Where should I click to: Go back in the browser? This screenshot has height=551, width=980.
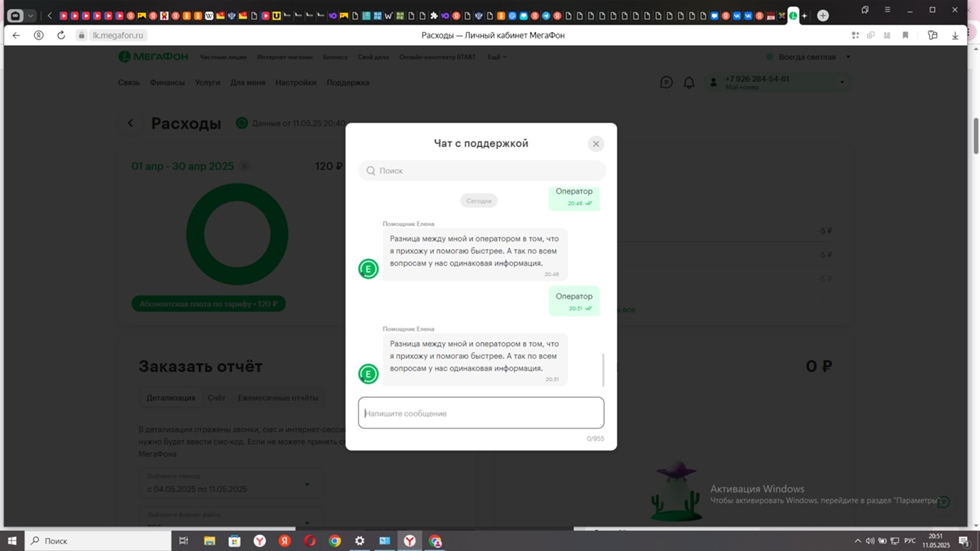[x=16, y=35]
